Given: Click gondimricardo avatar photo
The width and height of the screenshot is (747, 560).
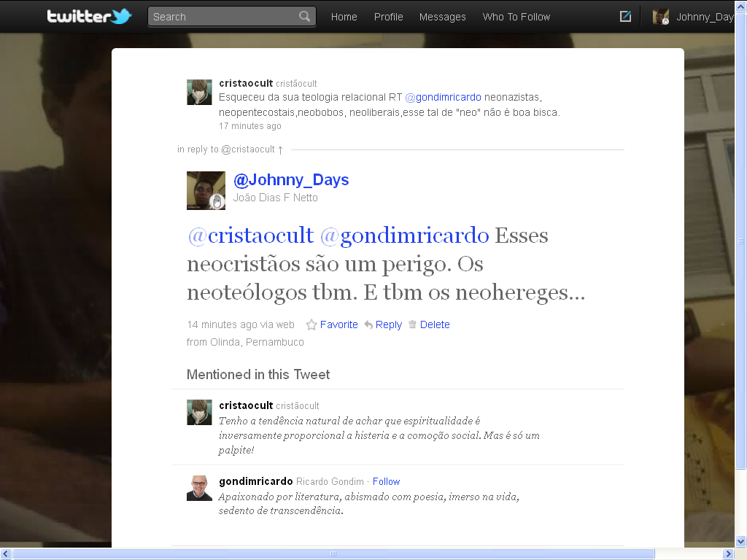Looking at the screenshot, I should pyautogui.click(x=199, y=488).
